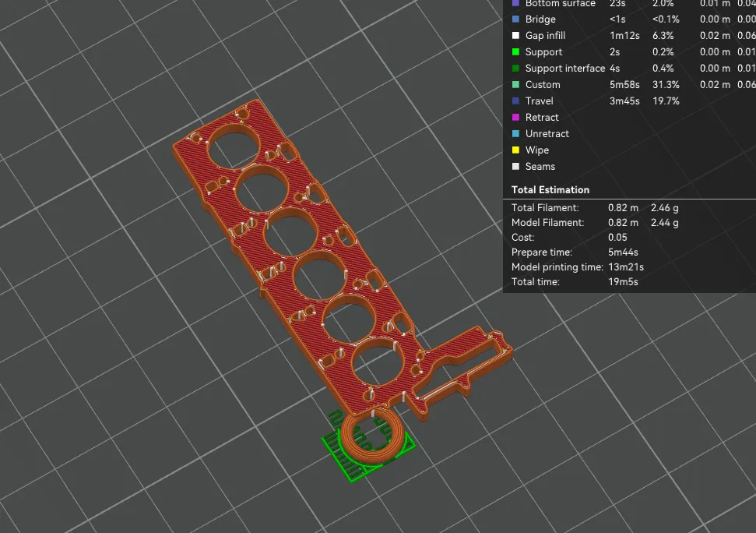Click the bright green Support swatch
This screenshot has width=756, height=533.
[515, 52]
